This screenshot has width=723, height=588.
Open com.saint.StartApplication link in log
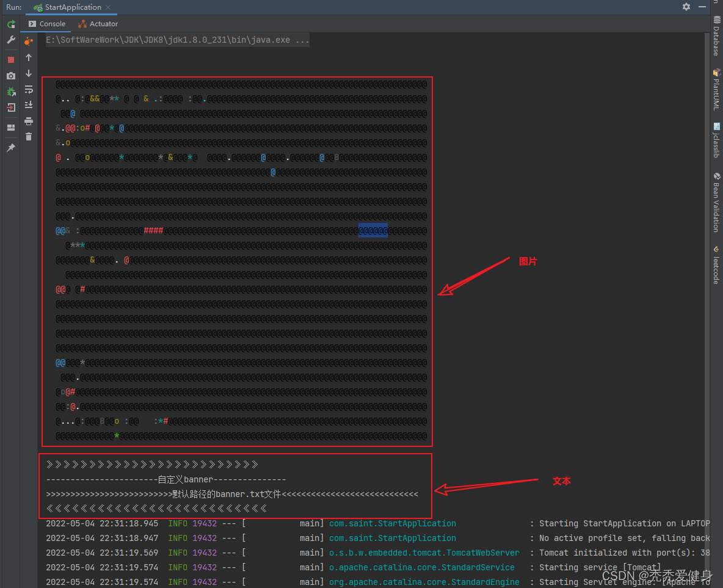[392, 523]
